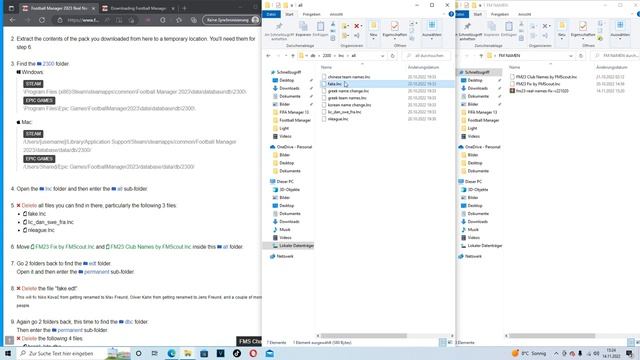Go back in 'all' Explorer window
640x360 pixels.
point(268,56)
